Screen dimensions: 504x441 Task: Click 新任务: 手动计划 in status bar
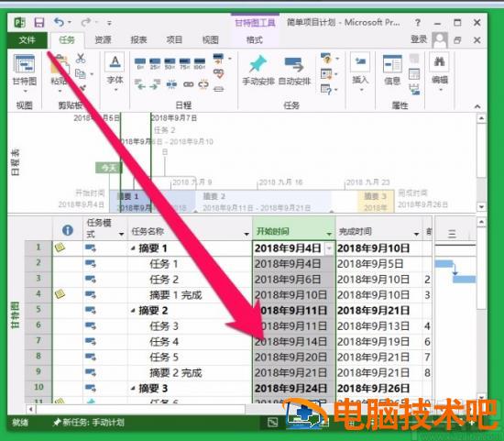click(89, 422)
